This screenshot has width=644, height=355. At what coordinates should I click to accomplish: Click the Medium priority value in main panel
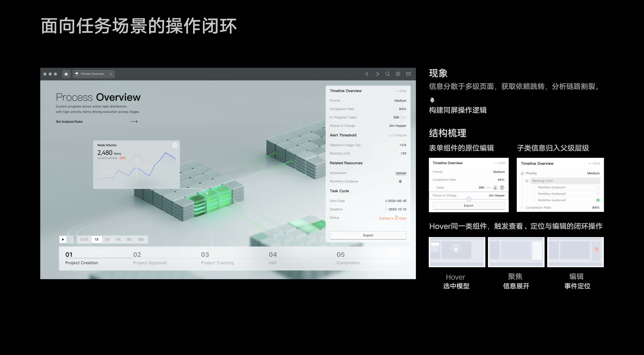click(x=400, y=101)
